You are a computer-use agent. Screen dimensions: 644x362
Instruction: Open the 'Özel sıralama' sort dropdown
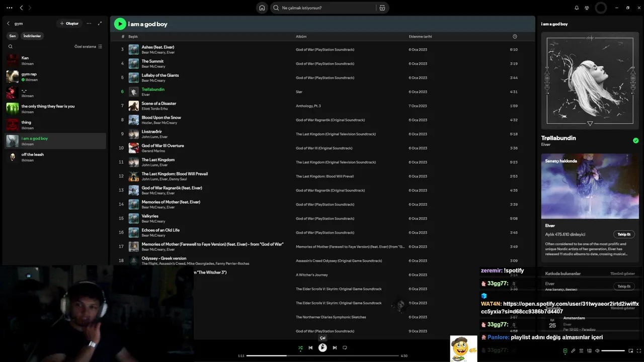pyautogui.click(x=88, y=46)
